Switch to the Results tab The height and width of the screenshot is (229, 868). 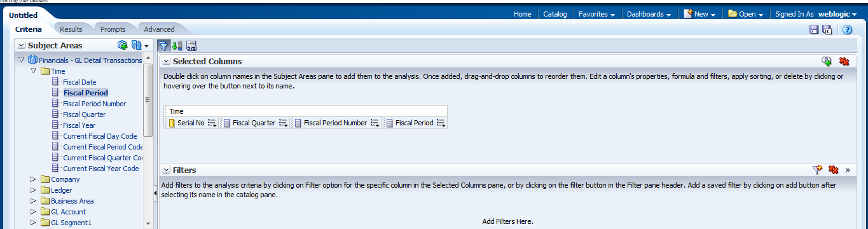(x=71, y=29)
